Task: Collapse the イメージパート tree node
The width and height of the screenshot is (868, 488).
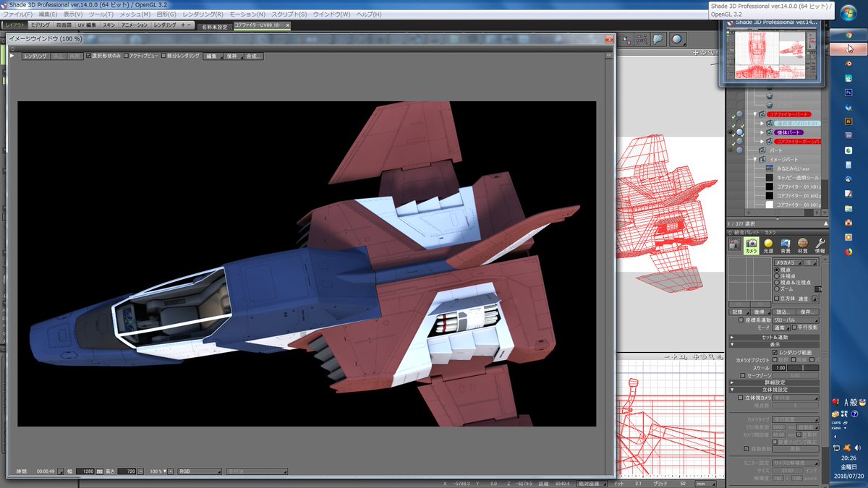Action: (755, 159)
